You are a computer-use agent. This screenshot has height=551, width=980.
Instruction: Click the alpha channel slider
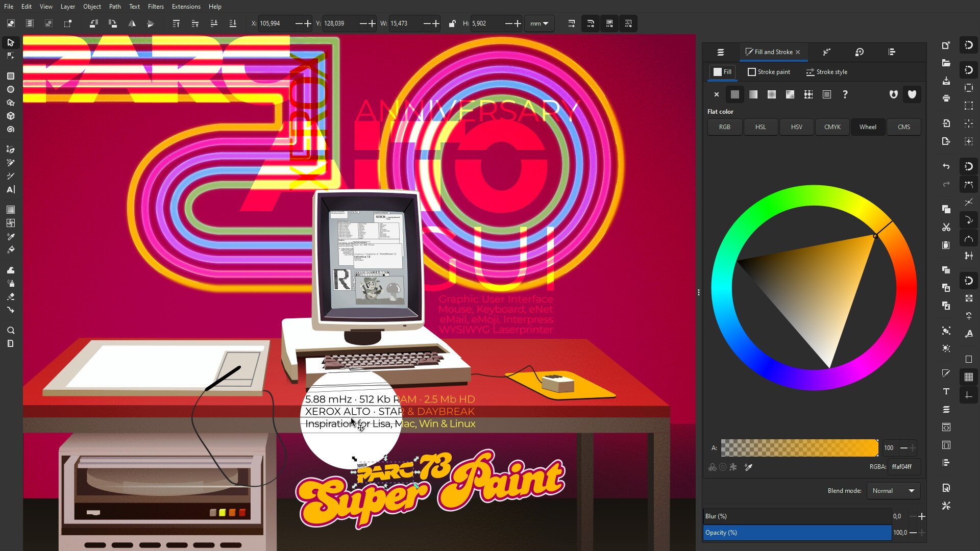[x=799, y=448]
